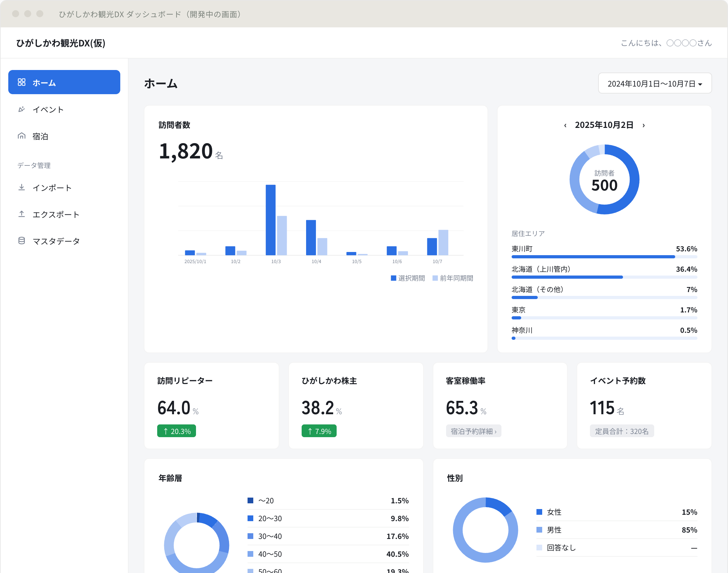Click the 10/3 selected-period bar in chart
This screenshot has height=573, width=728.
pos(270,220)
